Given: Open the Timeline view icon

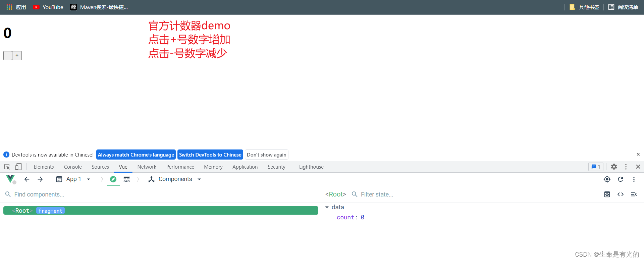Looking at the screenshot, I should pos(126,179).
